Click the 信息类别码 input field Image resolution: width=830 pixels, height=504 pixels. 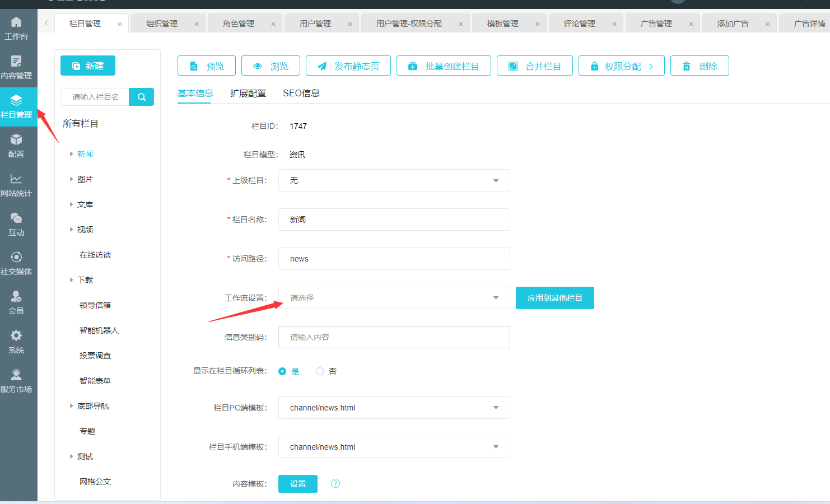point(394,337)
